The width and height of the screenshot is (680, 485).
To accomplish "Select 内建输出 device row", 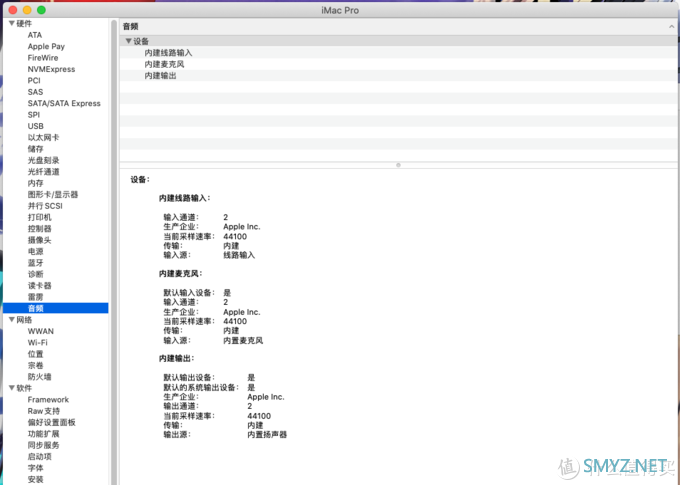I will tap(398, 75).
